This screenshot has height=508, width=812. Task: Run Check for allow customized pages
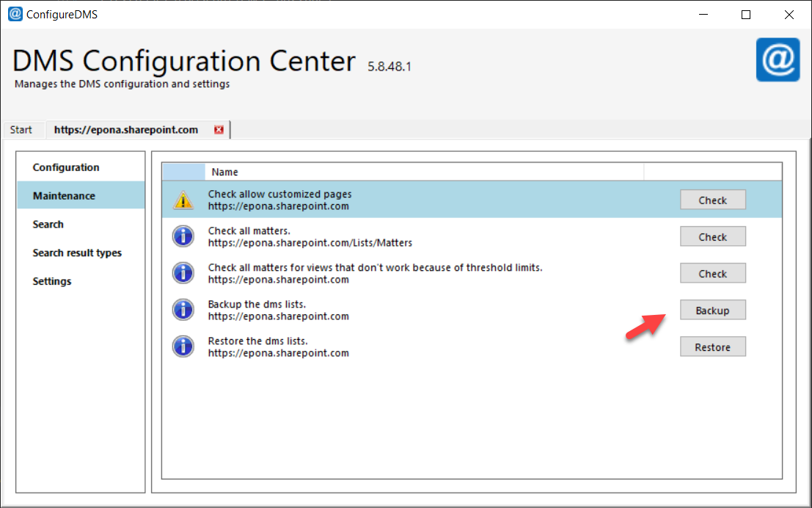(712, 200)
